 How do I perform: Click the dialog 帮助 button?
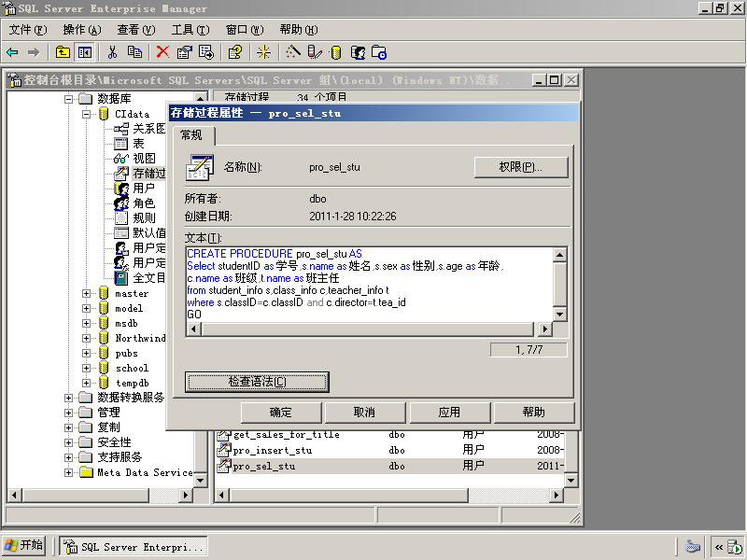(534, 413)
